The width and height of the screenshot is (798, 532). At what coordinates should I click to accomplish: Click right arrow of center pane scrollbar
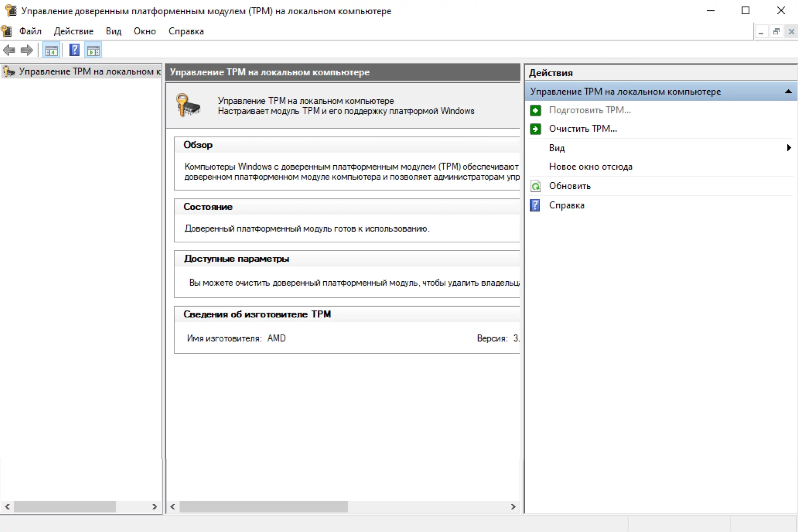[x=513, y=506]
